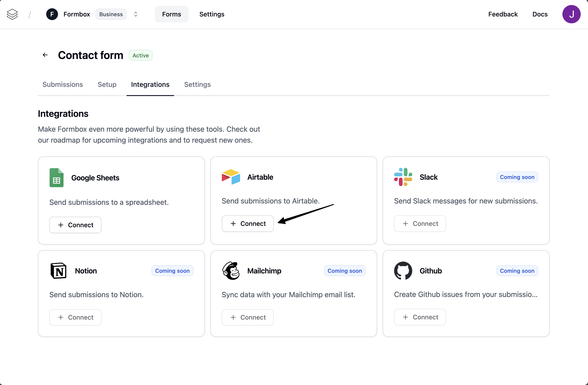Click the Formbox 'F' workspace avatar
Image resolution: width=588 pixels, height=385 pixels.
pyautogui.click(x=52, y=14)
